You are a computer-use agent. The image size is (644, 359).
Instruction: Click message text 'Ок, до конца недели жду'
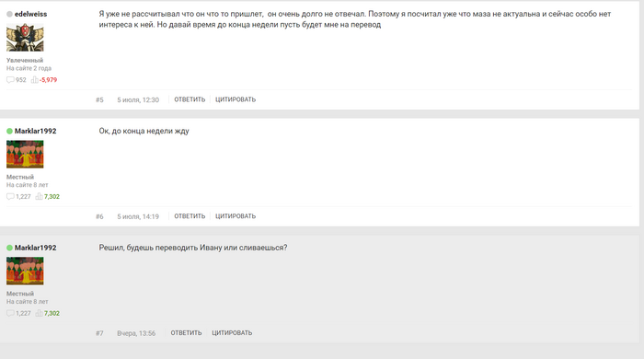click(144, 131)
